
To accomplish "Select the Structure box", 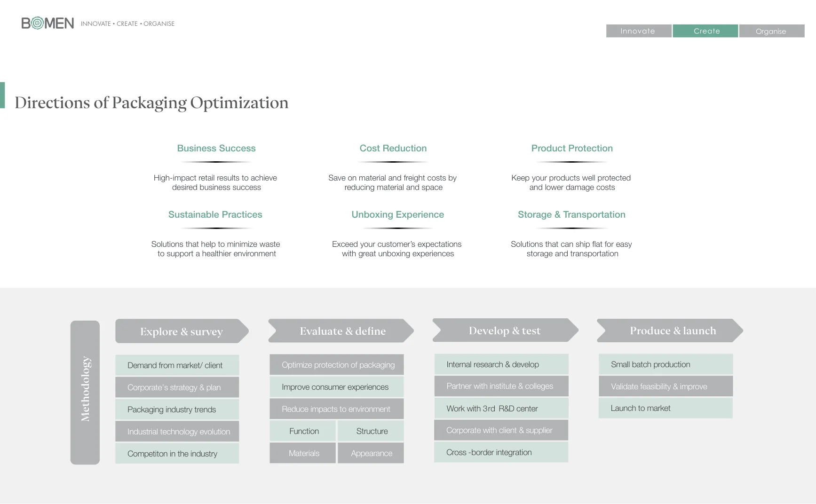I will coord(371,431).
